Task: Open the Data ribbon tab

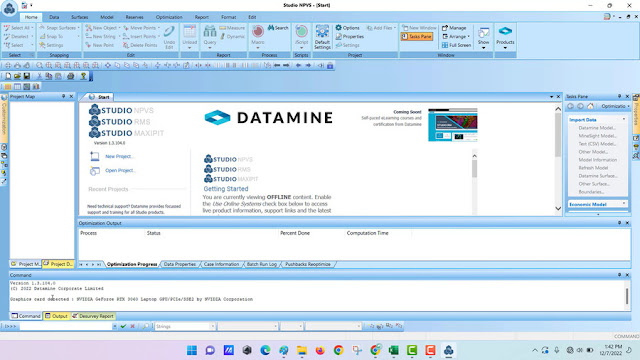Action: [x=54, y=17]
